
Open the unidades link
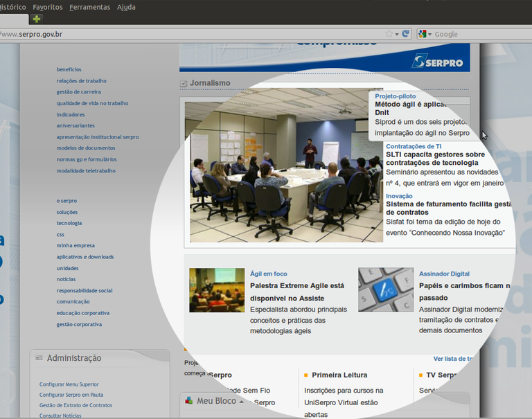tap(67, 268)
